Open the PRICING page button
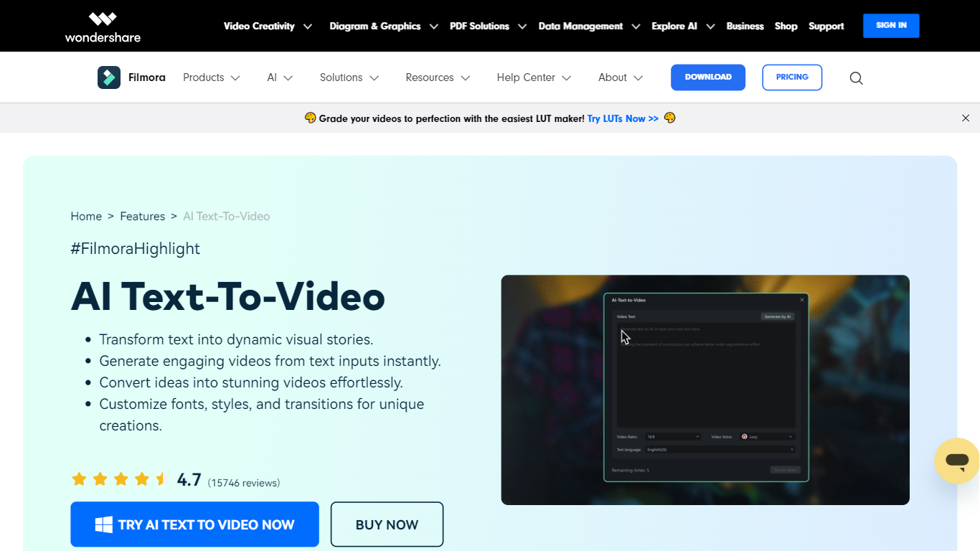The height and width of the screenshot is (551, 980). coord(792,77)
